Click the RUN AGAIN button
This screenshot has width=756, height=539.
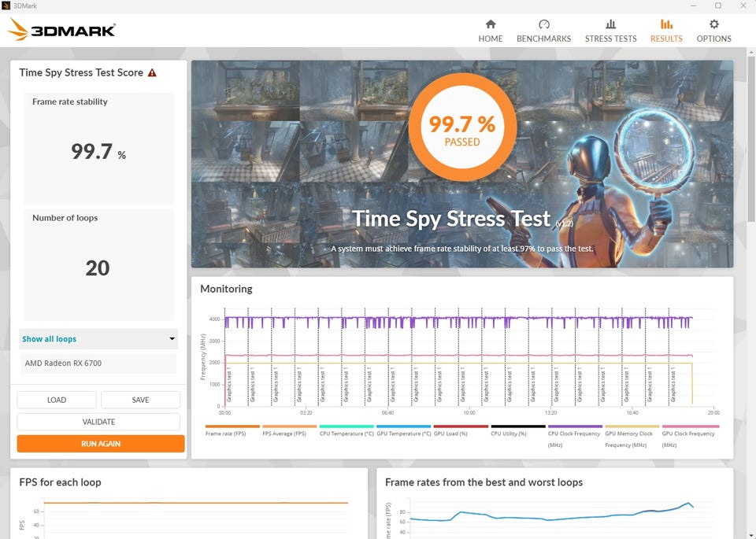pyautogui.click(x=101, y=444)
